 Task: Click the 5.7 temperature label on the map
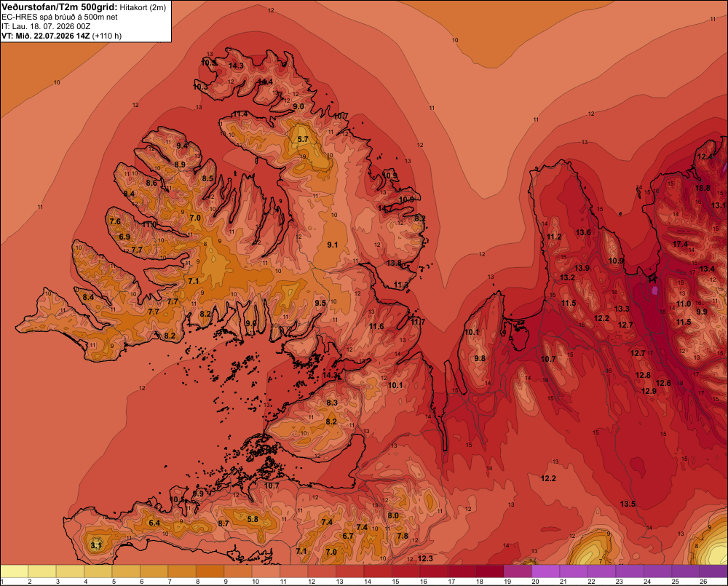pos(303,139)
